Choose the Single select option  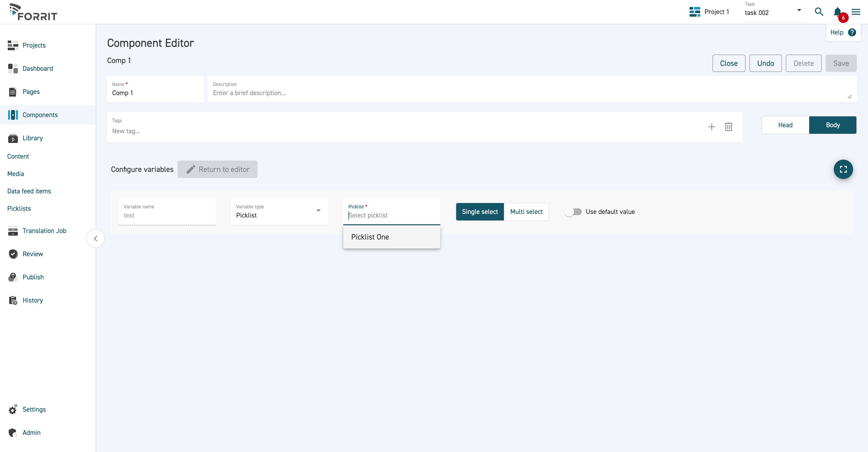(x=480, y=212)
